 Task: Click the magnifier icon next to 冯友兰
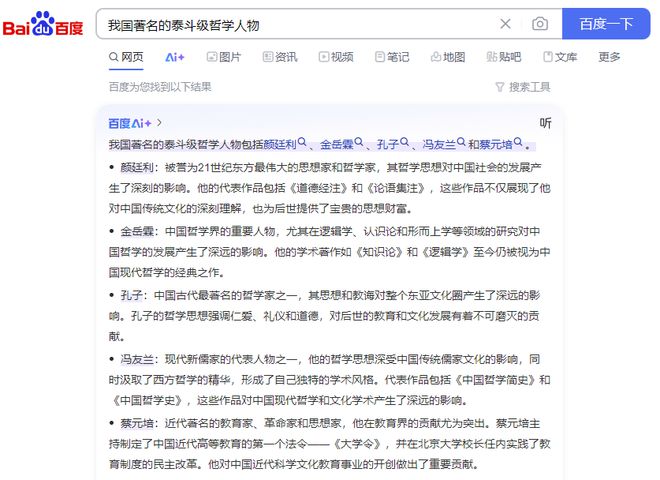pos(461,142)
